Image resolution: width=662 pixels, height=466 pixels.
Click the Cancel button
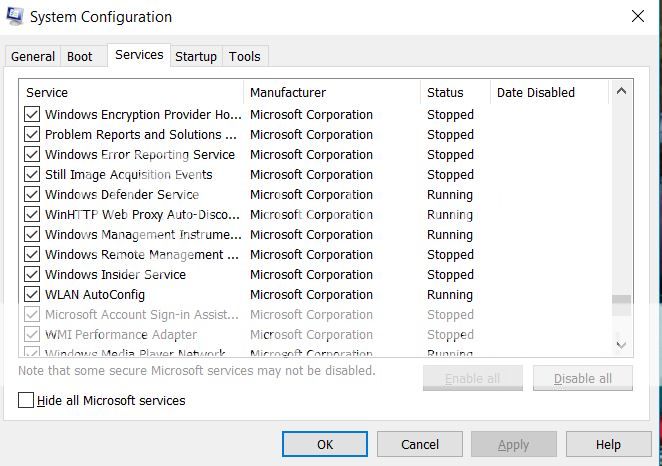(x=420, y=444)
